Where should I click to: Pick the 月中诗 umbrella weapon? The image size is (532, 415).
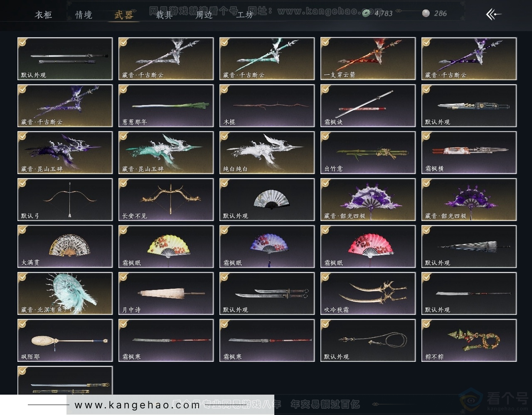coord(166,293)
